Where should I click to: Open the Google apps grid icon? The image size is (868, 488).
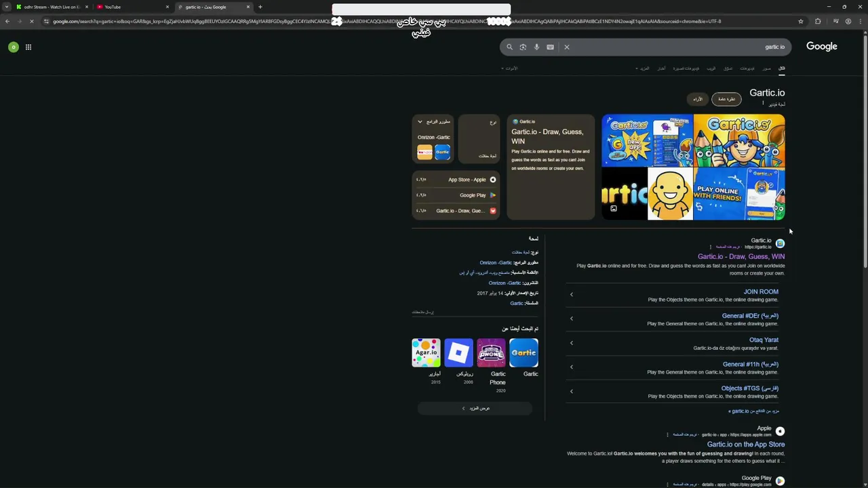click(28, 47)
